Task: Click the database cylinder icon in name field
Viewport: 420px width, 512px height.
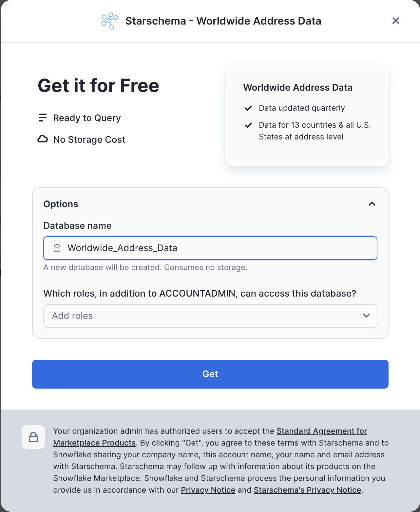Action: coord(57,248)
